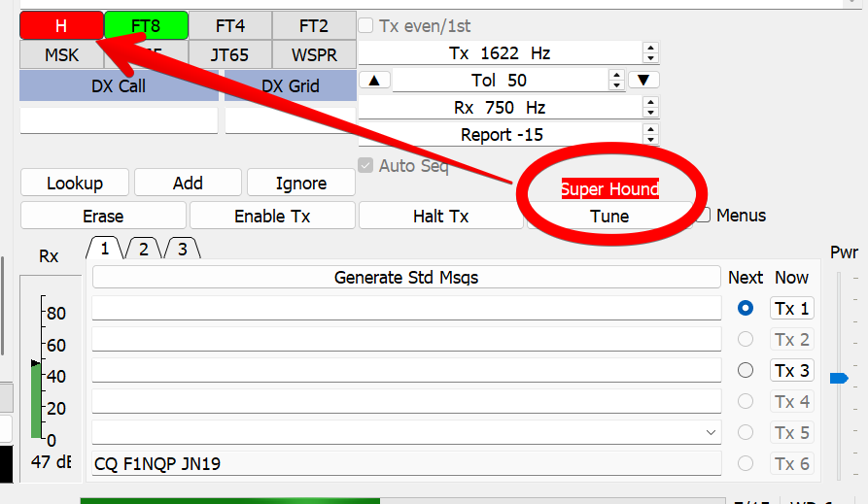The image size is (868, 504).
Task: Select the Next radio button for Tx 3
Action: pos(746,370)
